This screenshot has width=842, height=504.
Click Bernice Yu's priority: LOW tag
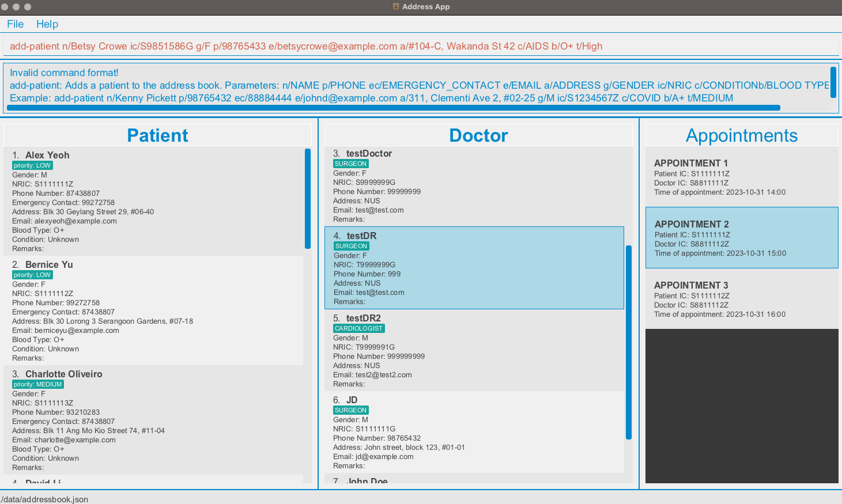(32, 275)
